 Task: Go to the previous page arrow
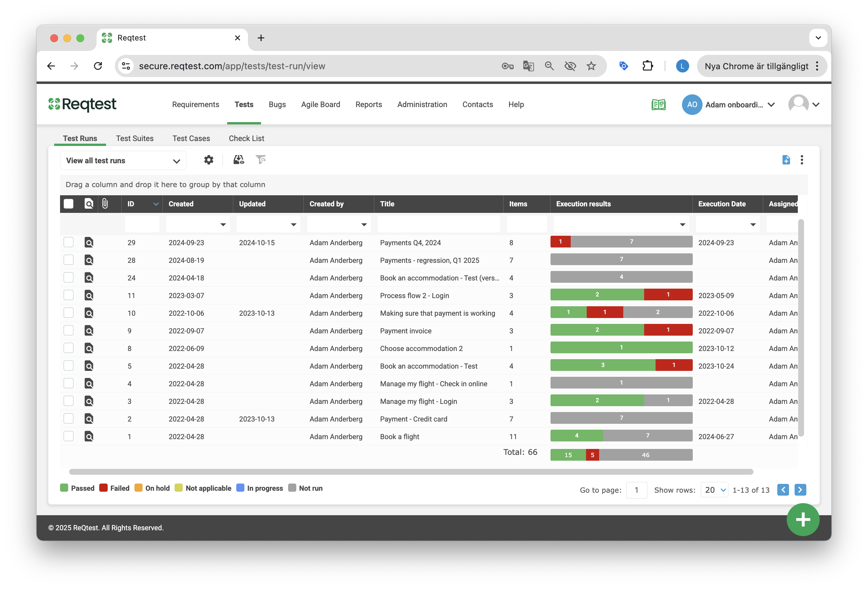[783, 490]
